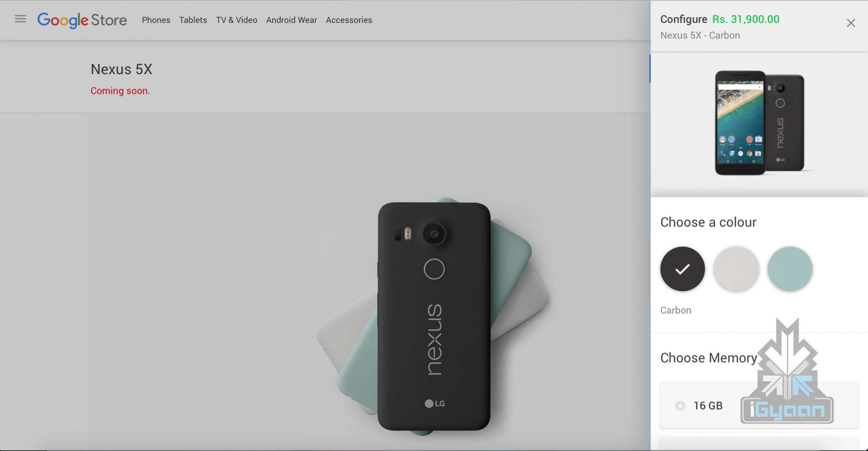Screen dimensions: 868x451
Task: Click the Nexus 5X thumbnail in Configure panel
Action: click(759, 123)
